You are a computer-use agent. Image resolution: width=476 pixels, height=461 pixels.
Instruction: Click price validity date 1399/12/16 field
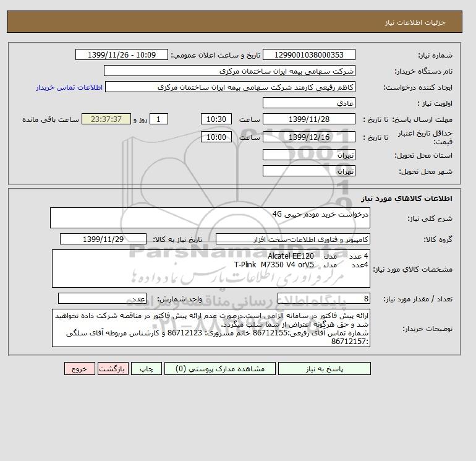click(x=308, y=137)
